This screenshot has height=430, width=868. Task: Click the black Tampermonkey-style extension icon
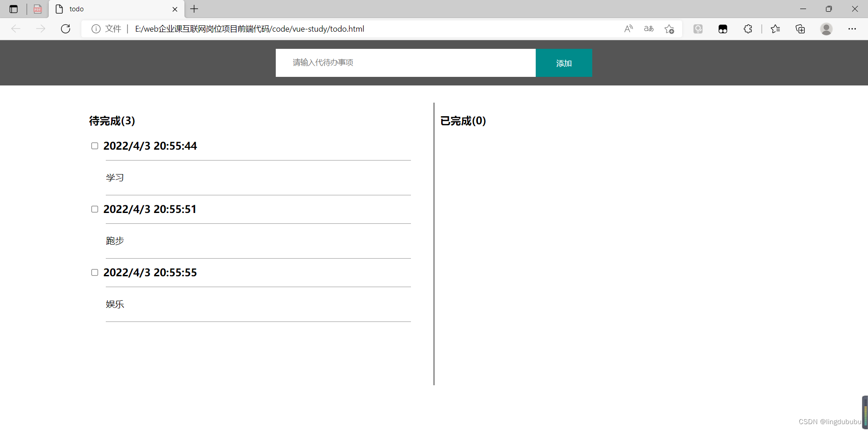(723, 29)
